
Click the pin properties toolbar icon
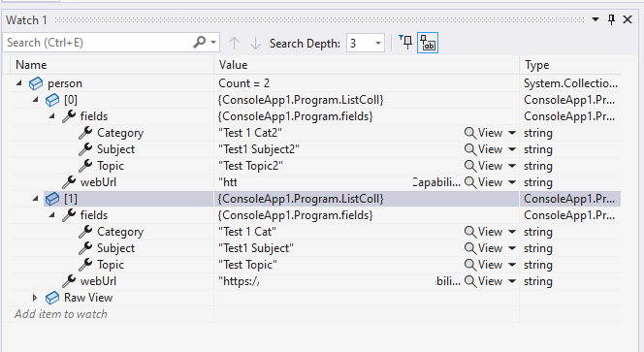click(405, 43)
